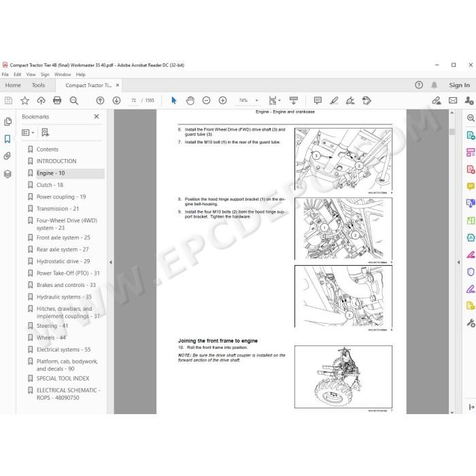The height and width of the screenshot is (476, 476).
Task: Jump to Hydrostatic drive - 29 bookmark
Action: tap(63, 261)
